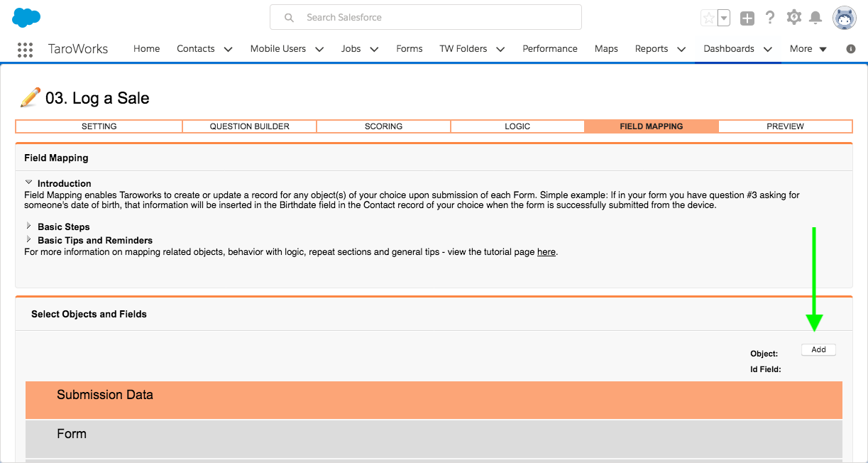Open the Reports tab
This screenshot has height=463, width=868.
tap(652, 49)
